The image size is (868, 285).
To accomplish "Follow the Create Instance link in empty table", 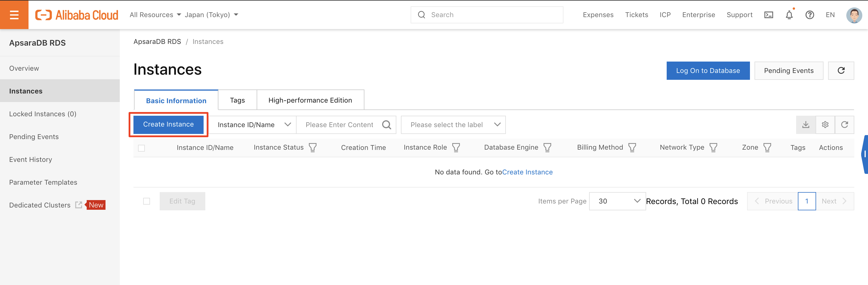I will coord(527,172).
